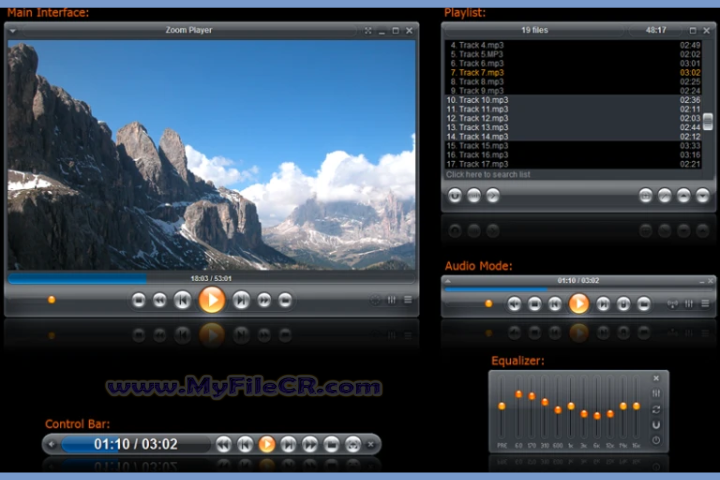Click Stop in the Main Interface controls
Screen dimensions: 720x480
coord(138,300)
